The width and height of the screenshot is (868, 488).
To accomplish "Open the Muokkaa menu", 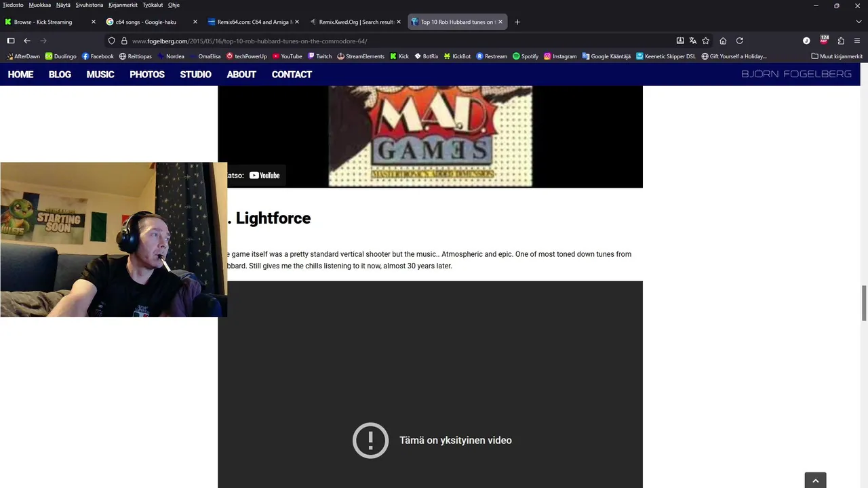I will pyautogui.click(x=40, y=5).
